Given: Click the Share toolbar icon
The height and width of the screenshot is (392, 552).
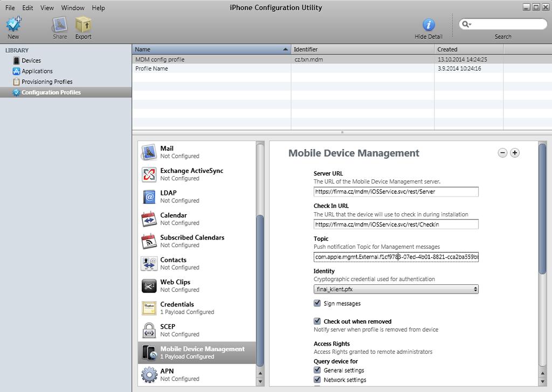Looking at the screenshot, I should point(60,25).
